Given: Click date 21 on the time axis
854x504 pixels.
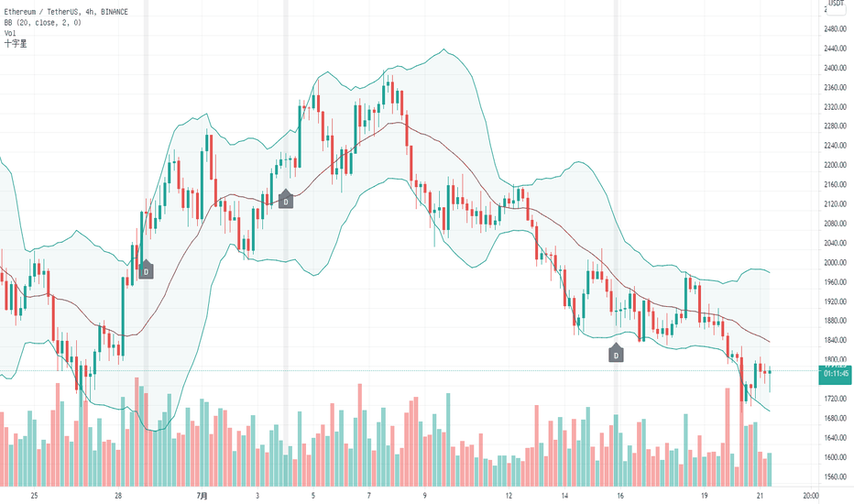Looking at the screenshot, I should [x=761, y=496].
